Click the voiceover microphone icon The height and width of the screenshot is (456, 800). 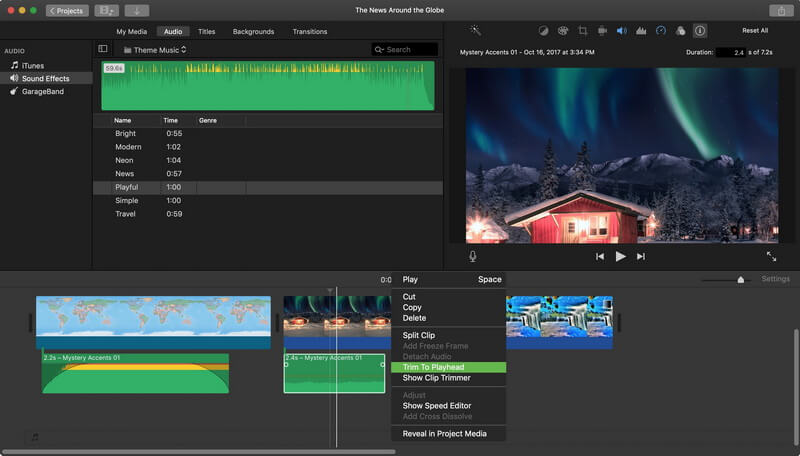pos(473,256)
